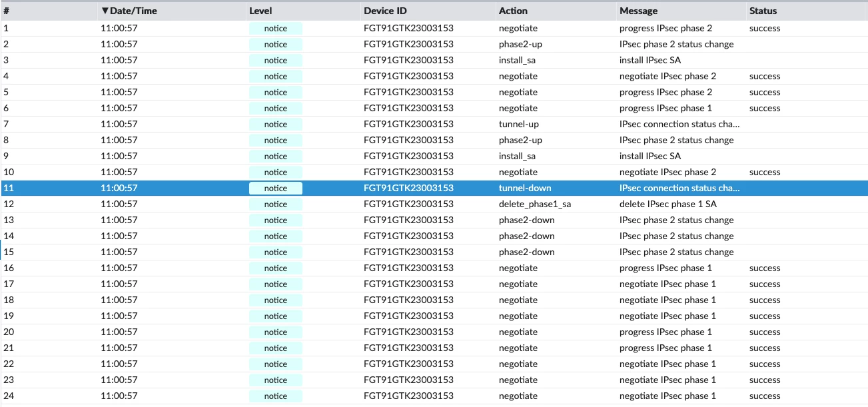The image size is (868, 407).
Task: Click the Device ID column header
Action: (385, 11)
